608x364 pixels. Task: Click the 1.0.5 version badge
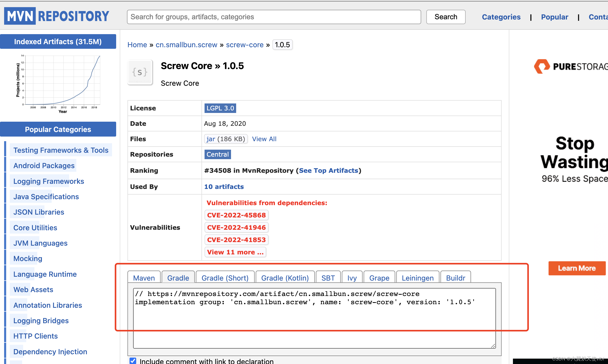(x=282, y=45)
